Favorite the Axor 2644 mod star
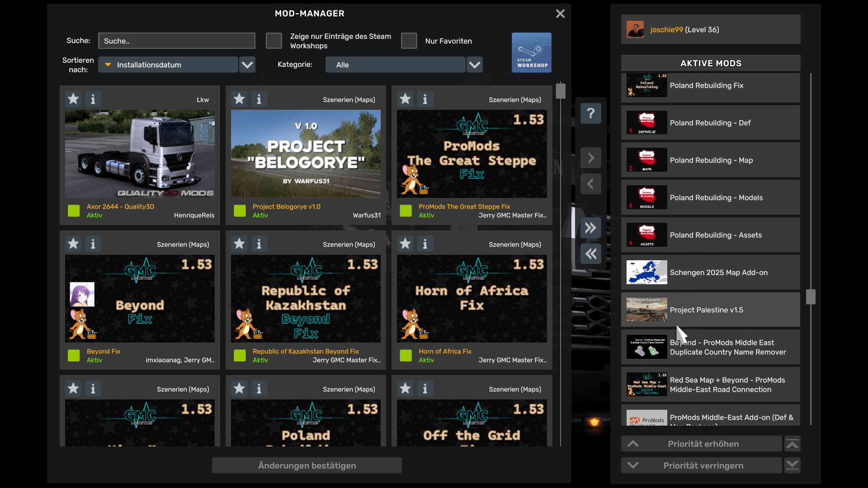This screenshot has width=868, height=488. (73, 99)
